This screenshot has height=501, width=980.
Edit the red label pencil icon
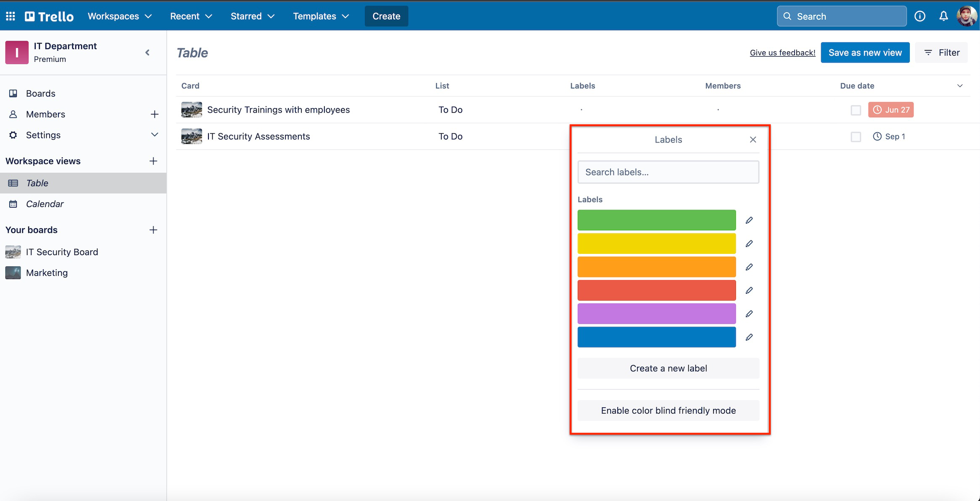749,290
